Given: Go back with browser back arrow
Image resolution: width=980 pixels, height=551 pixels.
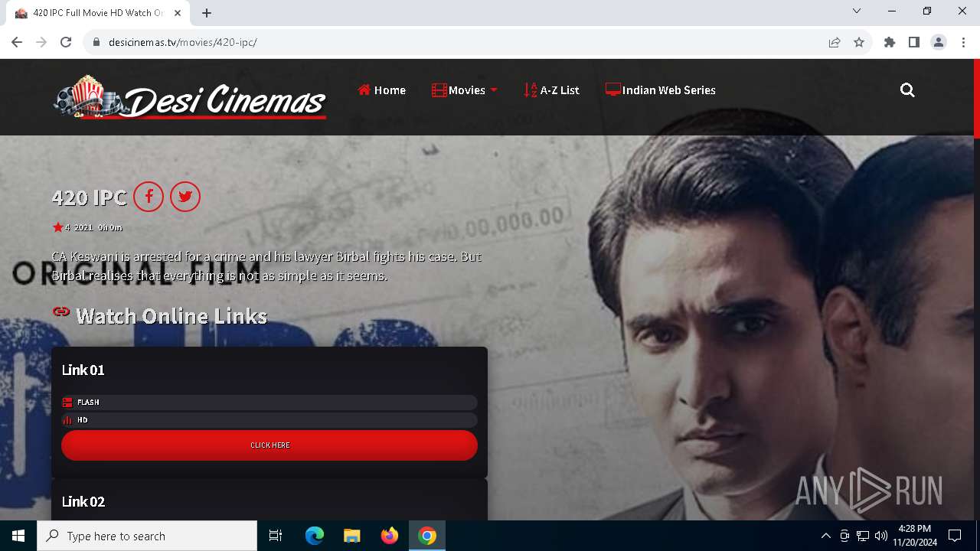Looking at the screenshot, I should point(17,42).
